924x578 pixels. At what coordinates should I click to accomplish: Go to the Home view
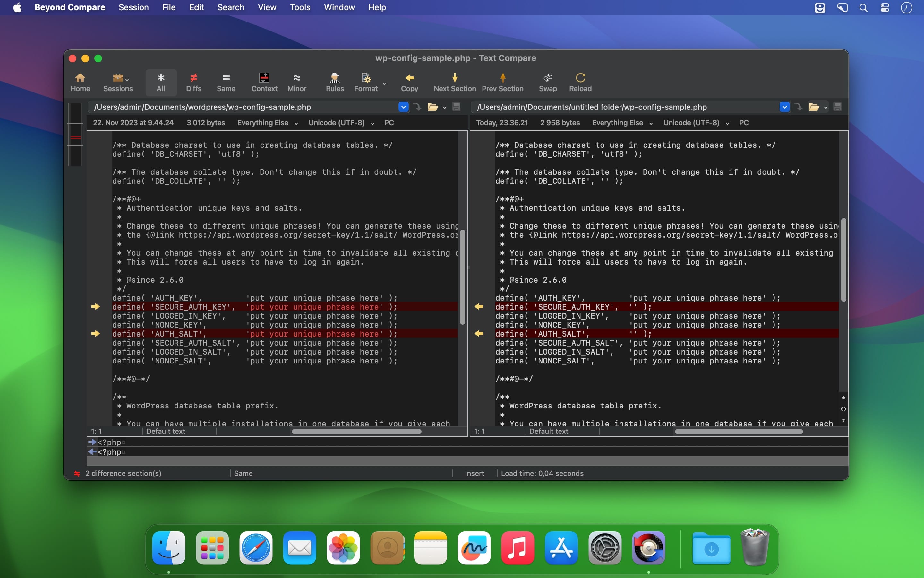click(80, 83)
